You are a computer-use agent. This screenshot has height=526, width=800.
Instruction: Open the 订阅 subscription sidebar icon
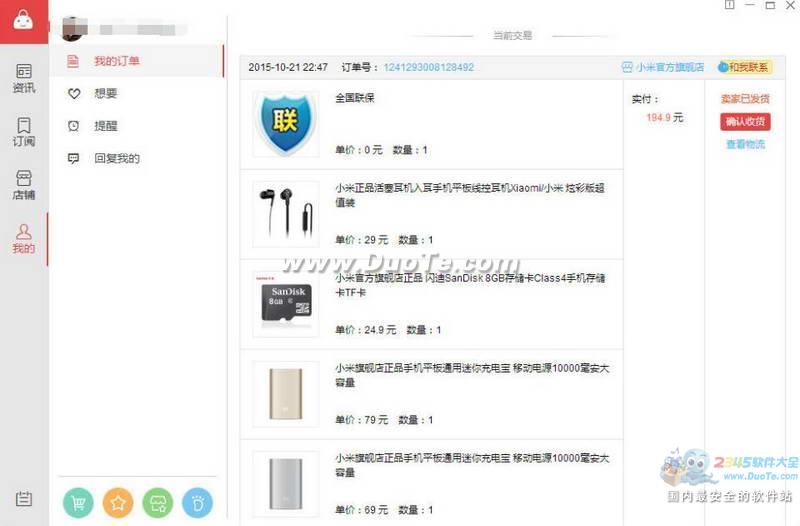[x=24, y=132]
